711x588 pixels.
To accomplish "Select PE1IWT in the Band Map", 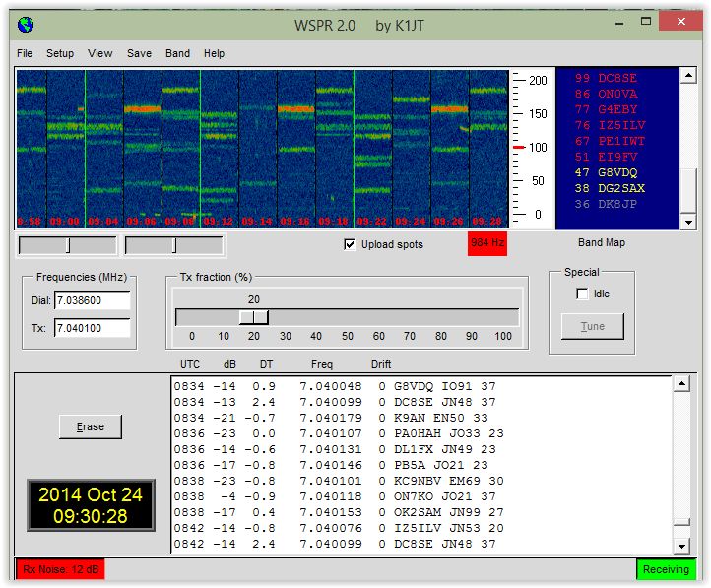I will [x=610, y=141].
